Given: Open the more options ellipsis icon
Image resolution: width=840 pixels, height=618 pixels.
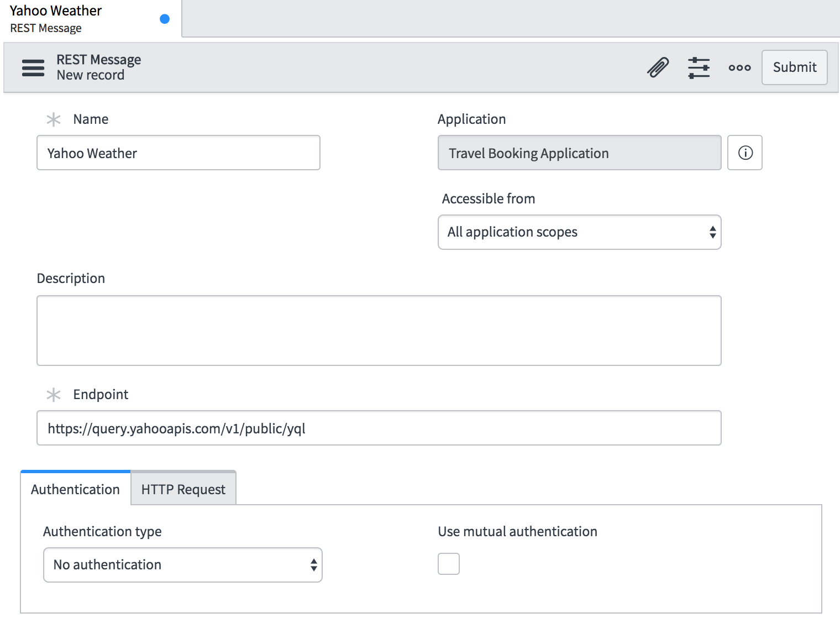Looking at the screenshot, I should point(739,67).
